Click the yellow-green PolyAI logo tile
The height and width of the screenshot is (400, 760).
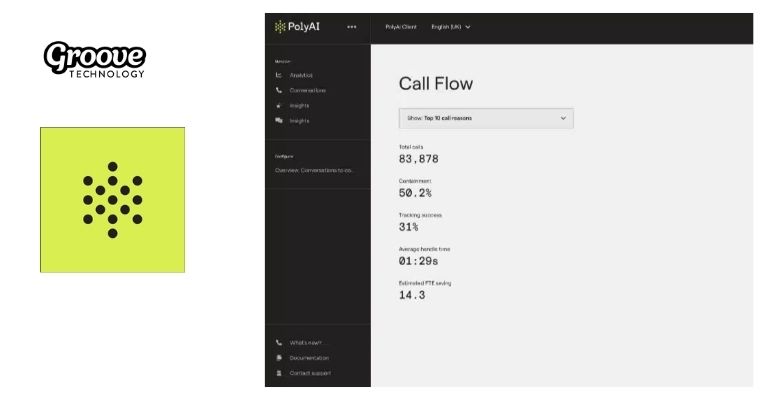pos(112,199)
